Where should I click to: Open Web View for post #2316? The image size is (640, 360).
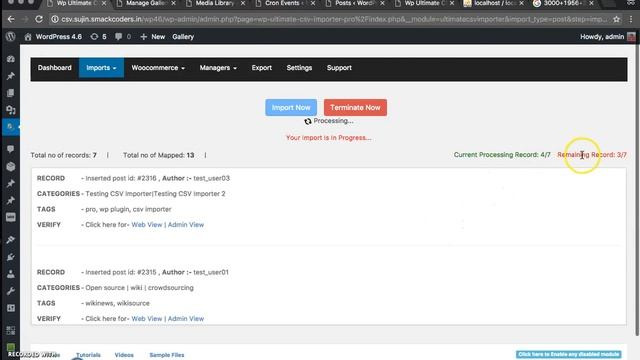[147, 225]
